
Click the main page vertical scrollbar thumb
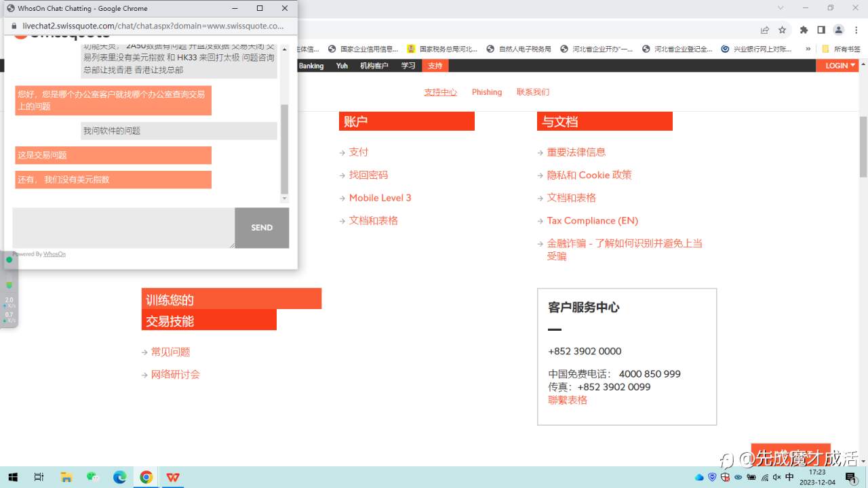click(x=863, y=146)
